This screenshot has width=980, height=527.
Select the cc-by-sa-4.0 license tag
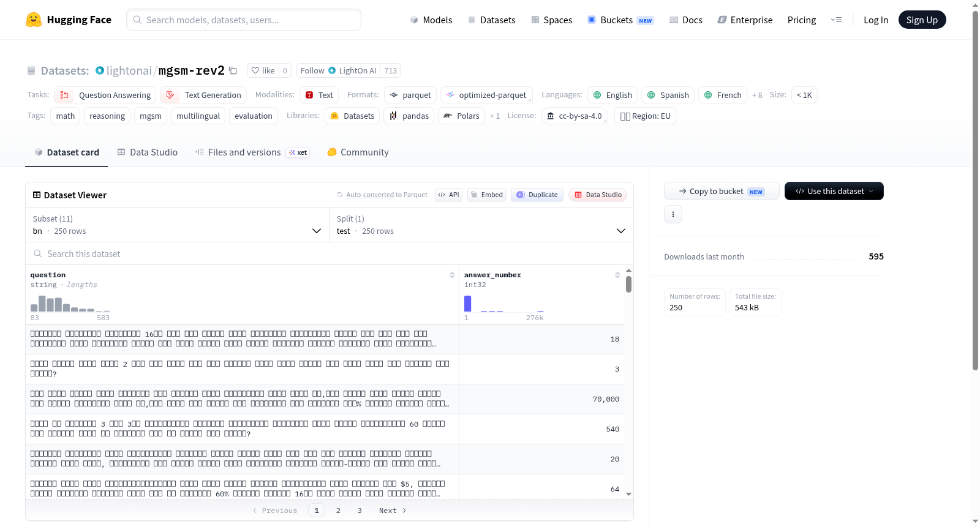tap(575, 116)
